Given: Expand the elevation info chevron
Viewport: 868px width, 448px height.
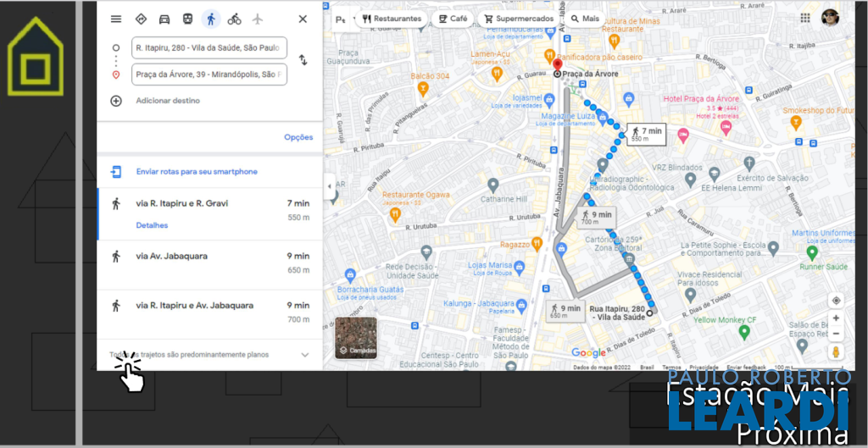Looking at the screenshot, I should (x=304, y=355).
